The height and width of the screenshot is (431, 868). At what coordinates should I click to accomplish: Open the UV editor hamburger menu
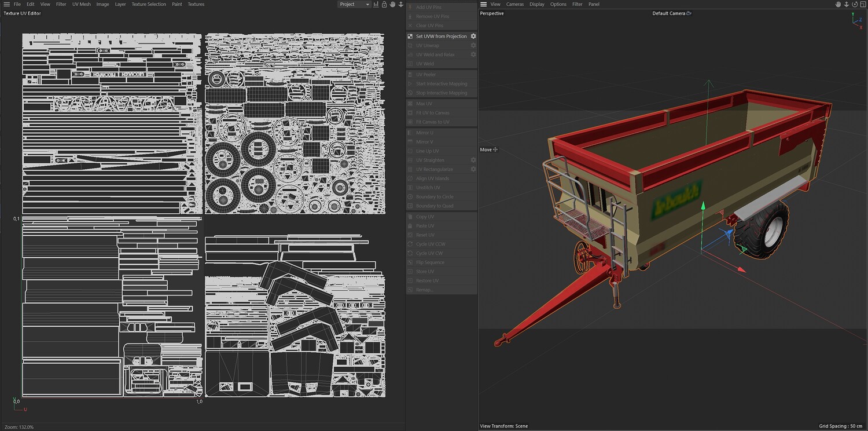coord(6,4)
